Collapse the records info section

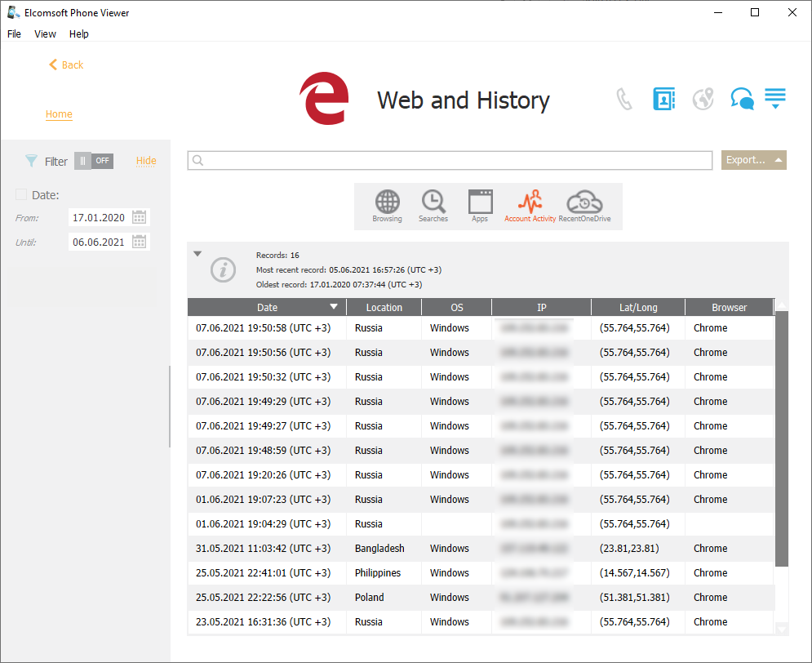(197, 254)
